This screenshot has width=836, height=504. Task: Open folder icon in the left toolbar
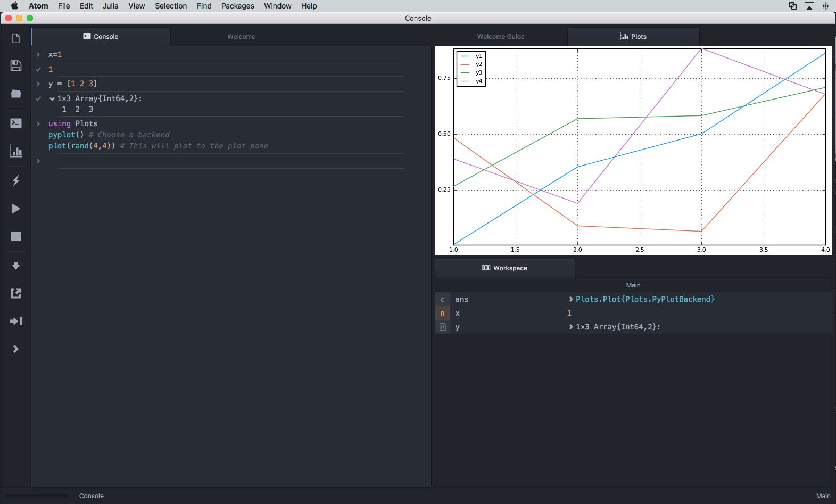click(x=16, y=94)
